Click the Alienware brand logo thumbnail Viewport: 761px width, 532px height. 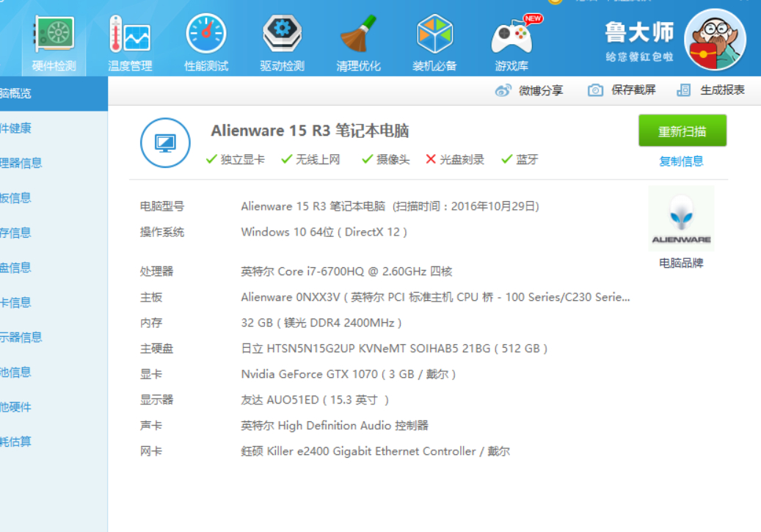681,219
